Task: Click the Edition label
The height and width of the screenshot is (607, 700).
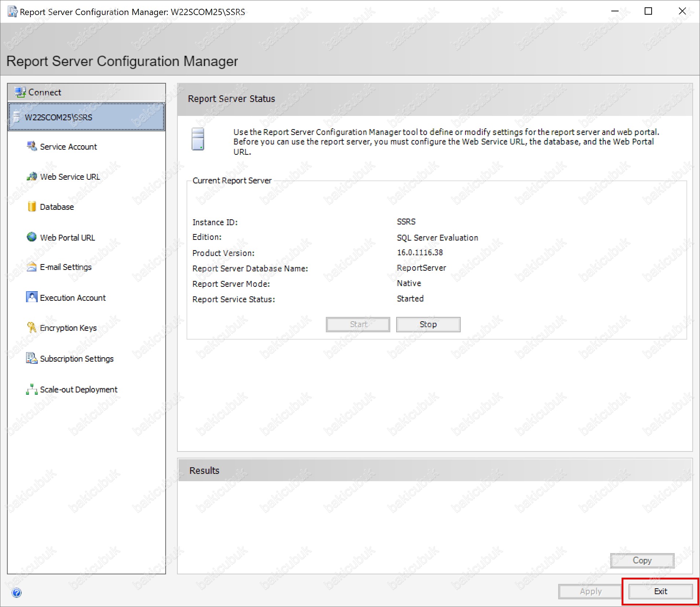Action: 207,237
